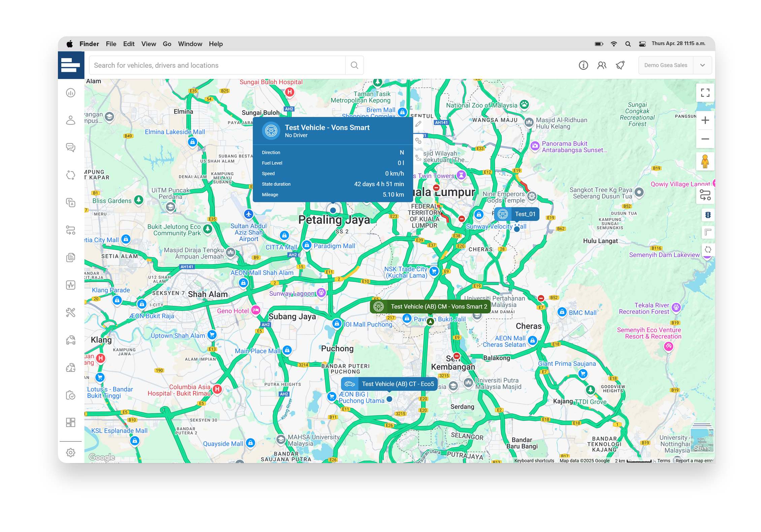Open the Edit menu

(x=129, y=44)
